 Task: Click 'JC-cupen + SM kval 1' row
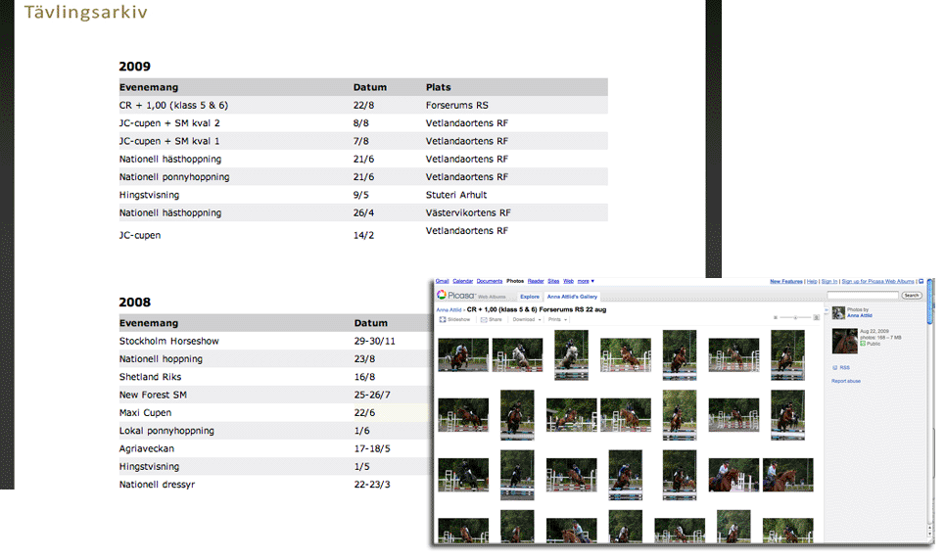pos(363,141)
